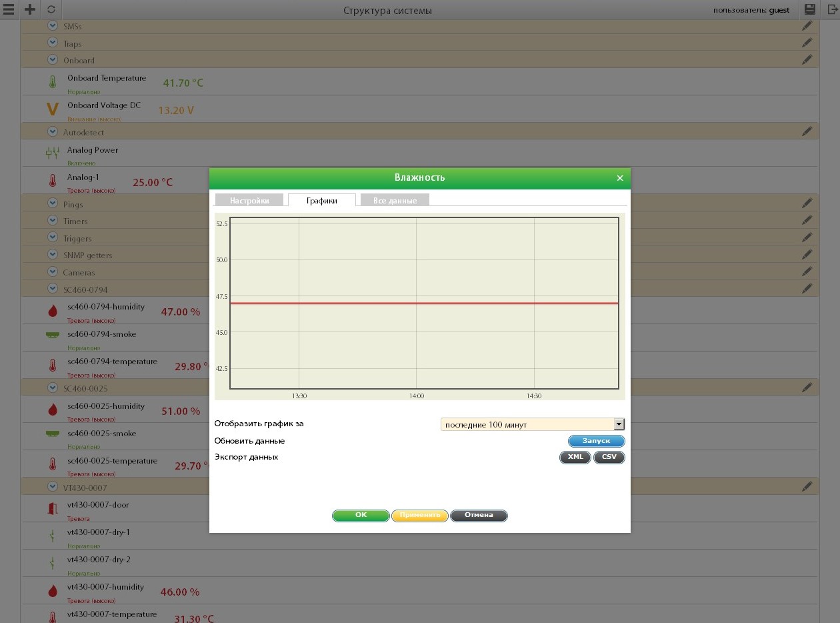Screen dimensions: 840x623
Task: Edit the Triggers group via pencil icon
Action: [x=807, y=237]
